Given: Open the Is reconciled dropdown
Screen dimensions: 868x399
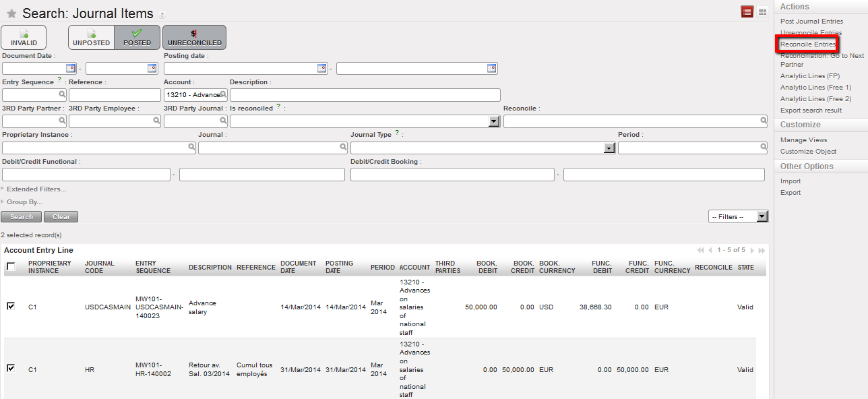Looking at the screenshot, I should click(x=493, y=121).
